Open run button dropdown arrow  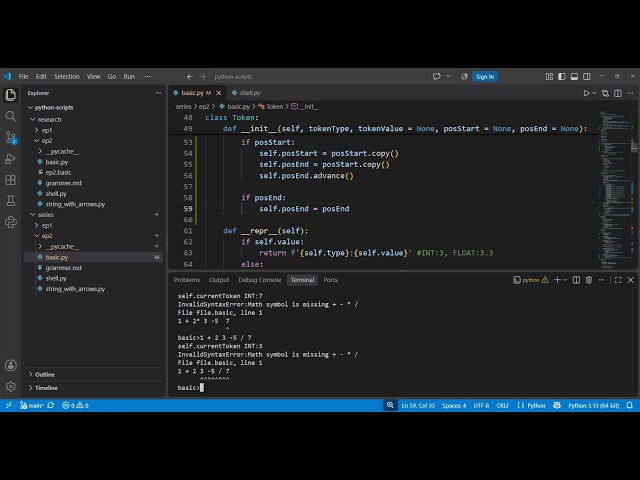(x=594, y=93)
